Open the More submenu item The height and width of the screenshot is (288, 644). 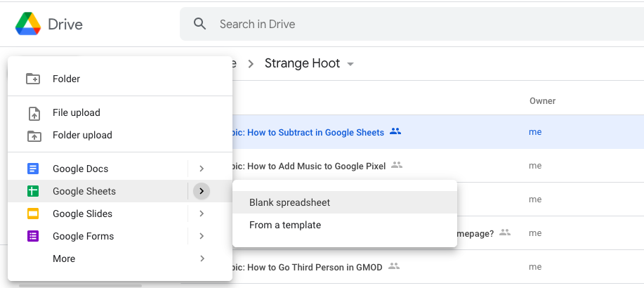coord(64,258)
